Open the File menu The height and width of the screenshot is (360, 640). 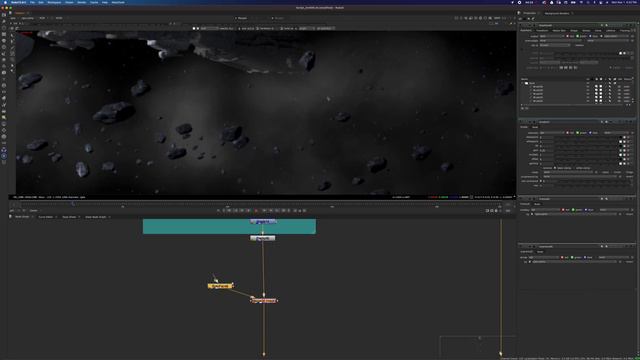tap(32, 2)
